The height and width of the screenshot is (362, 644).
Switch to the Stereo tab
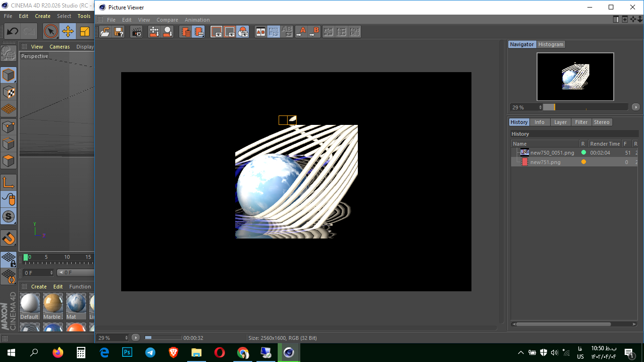(602, 122)
